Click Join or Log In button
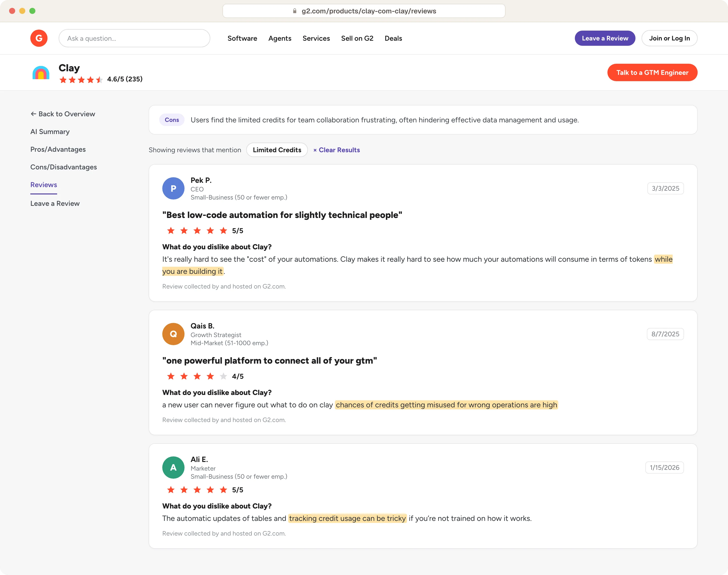The height and width of the screenshot is (575, 728). pyautogui.click(x=669, y=38)
